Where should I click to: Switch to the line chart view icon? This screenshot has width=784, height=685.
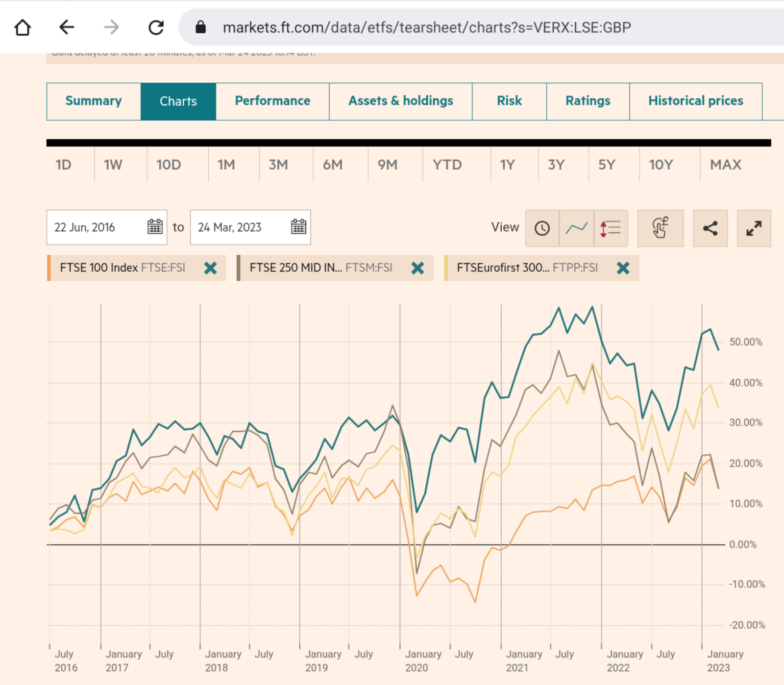(576, 227)
